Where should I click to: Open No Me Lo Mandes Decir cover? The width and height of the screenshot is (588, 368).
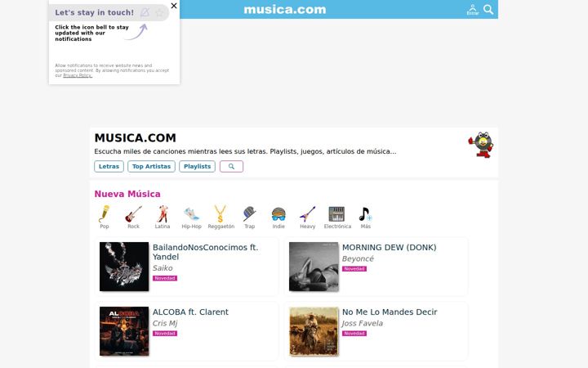point(314,331)
